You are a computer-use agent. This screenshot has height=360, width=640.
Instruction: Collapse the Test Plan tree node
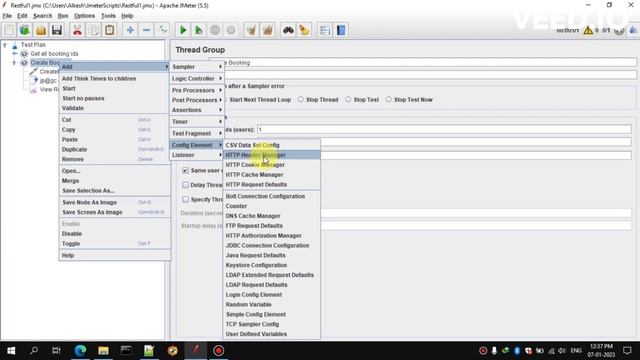click(x=5, y=44)
